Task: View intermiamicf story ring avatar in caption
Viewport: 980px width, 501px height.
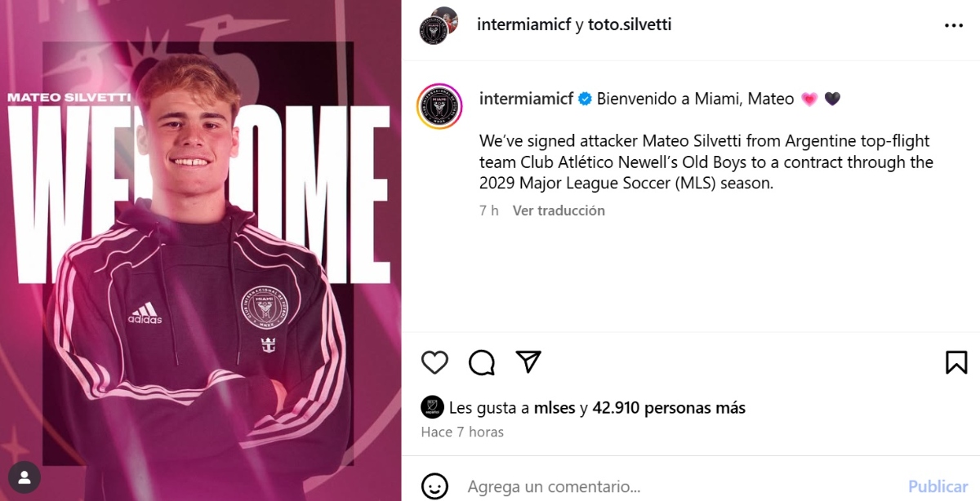Action: click(439, 106)
